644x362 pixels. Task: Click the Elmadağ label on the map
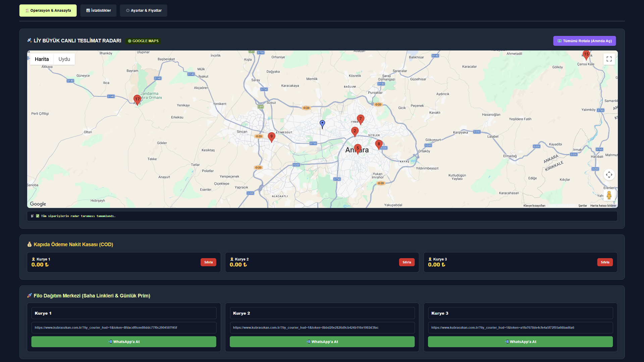pos(510,156)
